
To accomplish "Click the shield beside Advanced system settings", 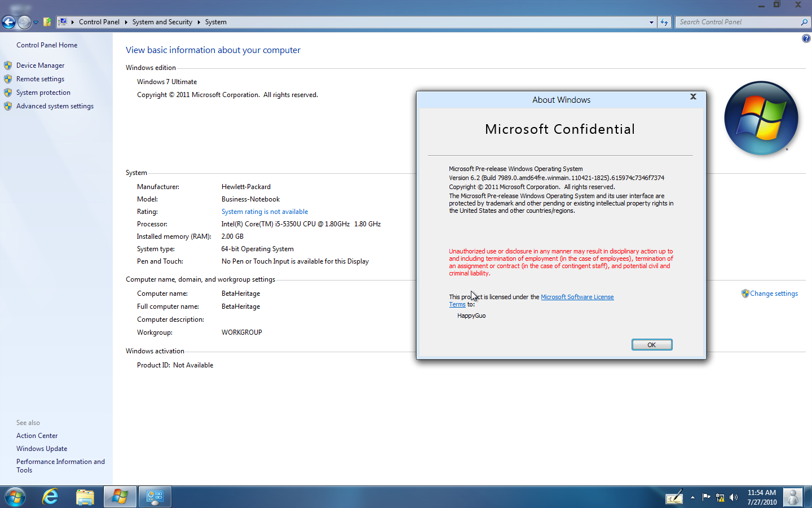I will [x=8, y=106].
